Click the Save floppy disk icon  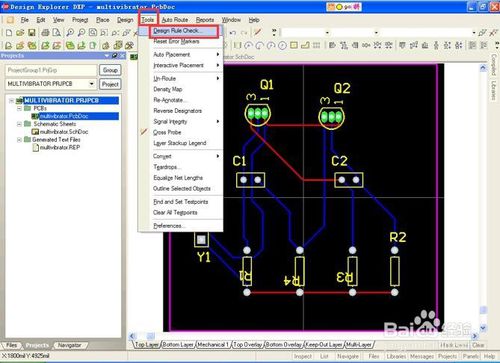click(x=32, y=32)
